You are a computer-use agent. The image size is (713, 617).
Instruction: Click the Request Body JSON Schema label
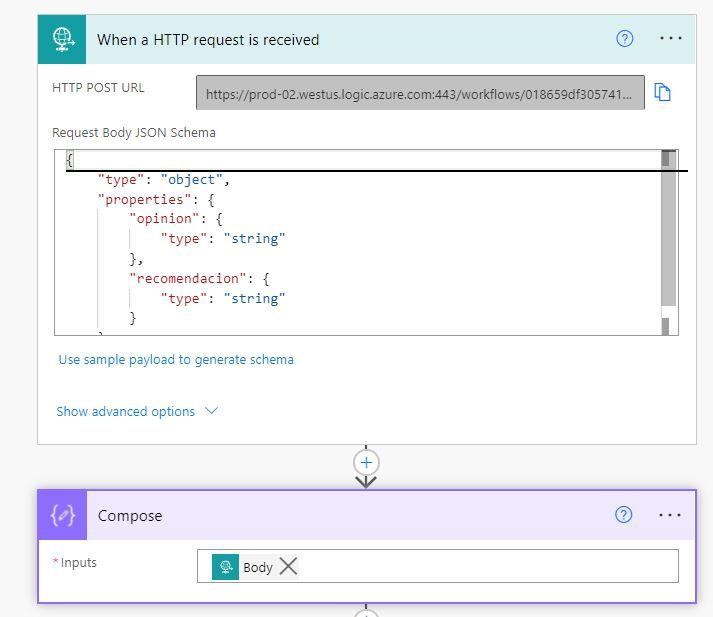tap(134, 133)
